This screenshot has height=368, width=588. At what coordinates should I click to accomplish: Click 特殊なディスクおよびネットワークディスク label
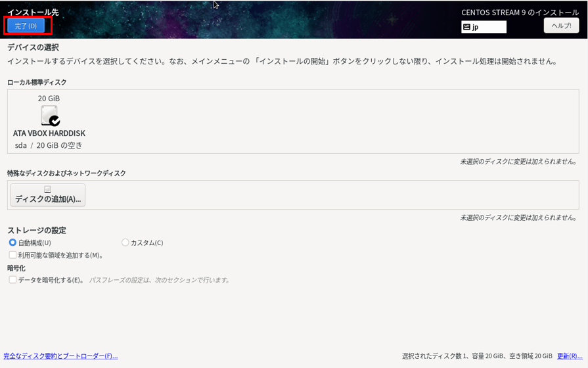(66, 173)
